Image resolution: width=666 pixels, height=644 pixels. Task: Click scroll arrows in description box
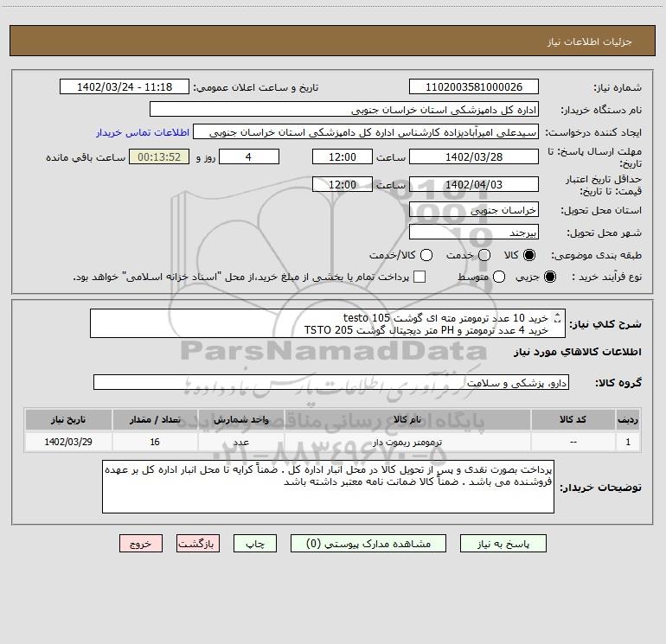click(558, 317)
